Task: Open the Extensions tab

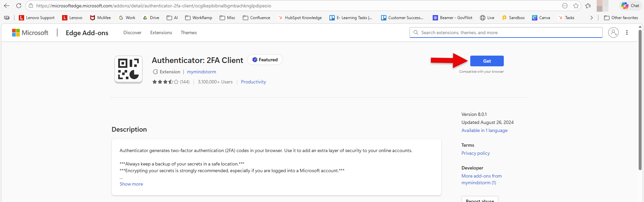Action: point(161,32)
